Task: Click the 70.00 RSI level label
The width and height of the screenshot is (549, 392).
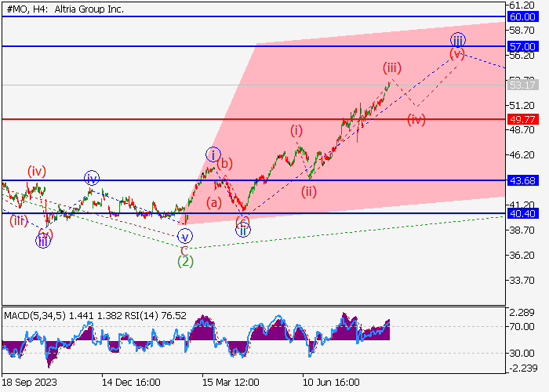Action: [522, 327]
